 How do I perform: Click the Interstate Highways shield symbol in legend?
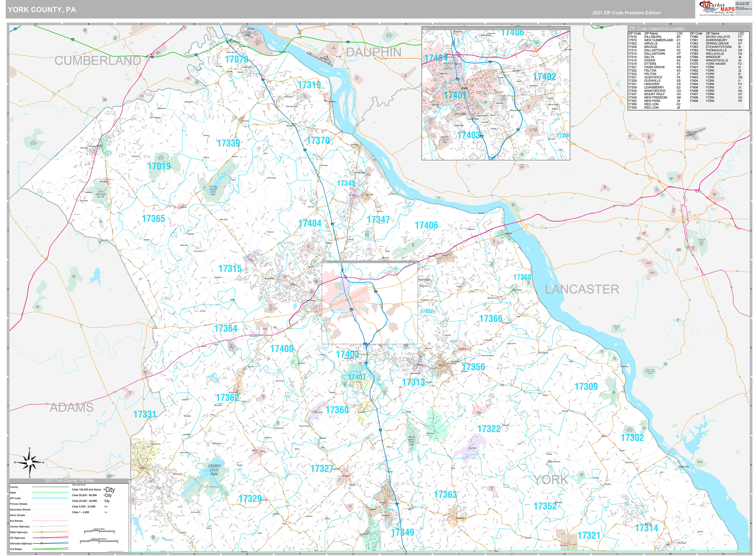pyautogui.click(x=42, y=544)
